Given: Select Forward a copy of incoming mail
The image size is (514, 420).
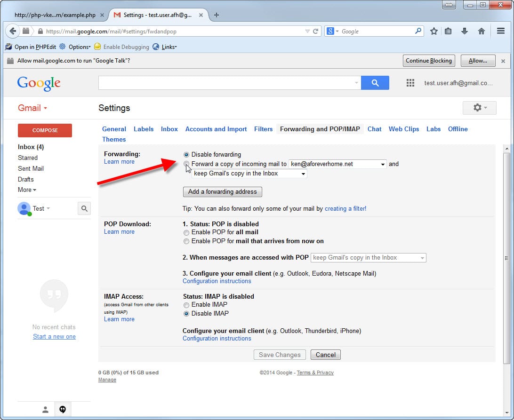Looking at the screenshot, I should [186, 164].
